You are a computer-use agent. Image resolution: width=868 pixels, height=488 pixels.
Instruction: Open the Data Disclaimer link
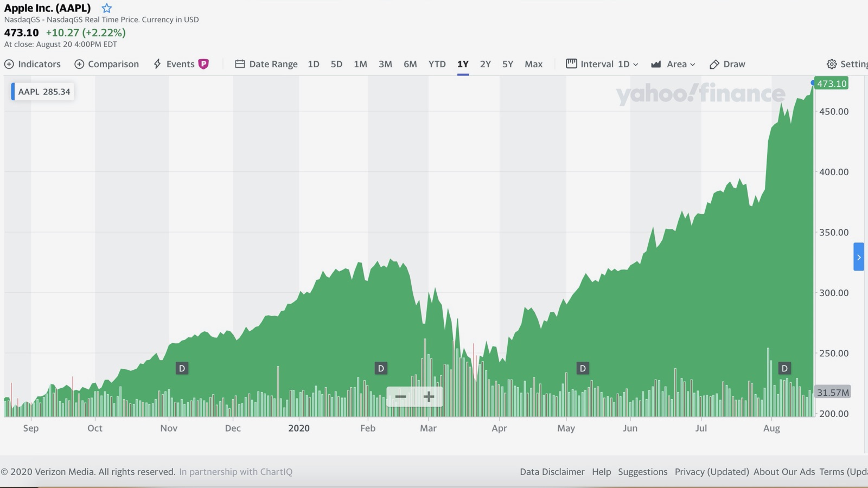(x=552, y=472)
